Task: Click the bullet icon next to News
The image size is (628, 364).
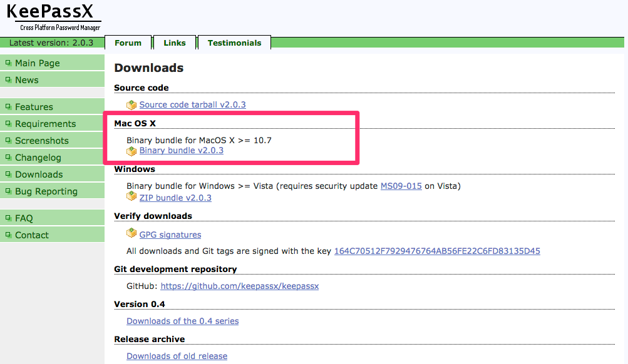Action: pyautogui.click(x=8, y=79)
